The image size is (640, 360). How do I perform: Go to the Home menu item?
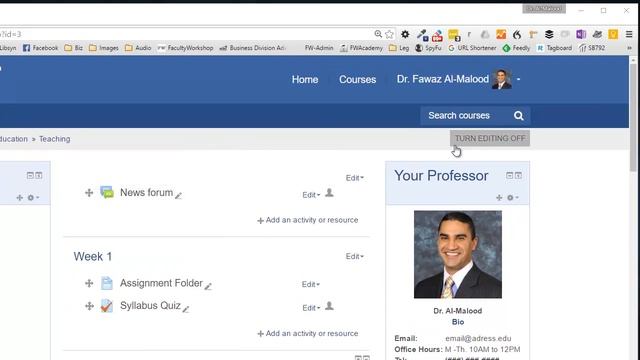[305, 80]
